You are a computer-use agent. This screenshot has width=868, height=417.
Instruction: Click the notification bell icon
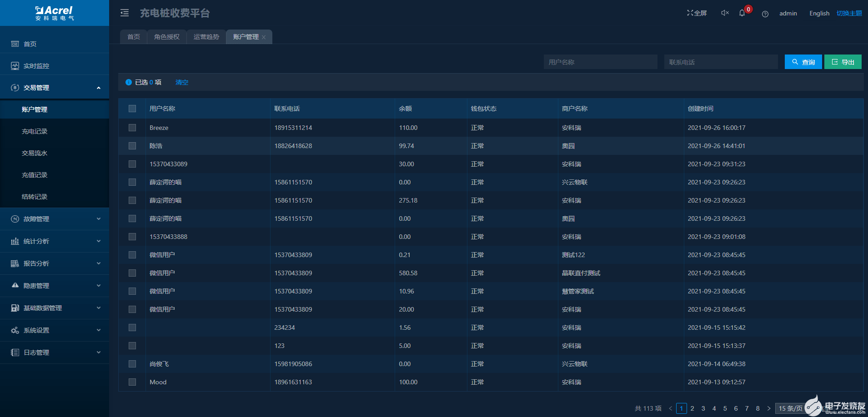[x=742, y=13]
